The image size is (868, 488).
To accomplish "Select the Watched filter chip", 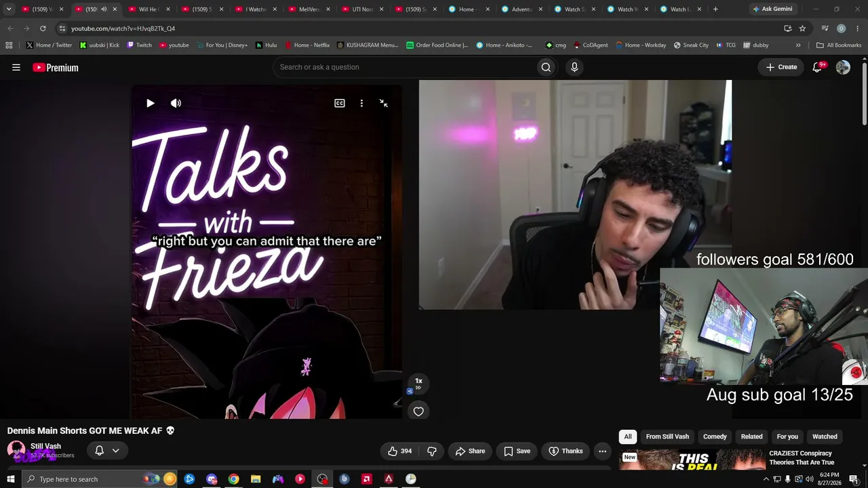I will click(x=825, y=436).
